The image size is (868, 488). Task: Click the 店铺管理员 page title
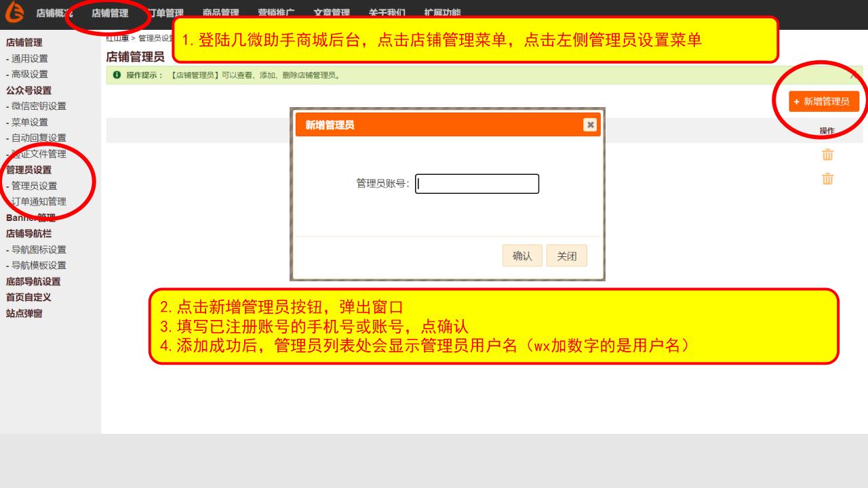135,57
